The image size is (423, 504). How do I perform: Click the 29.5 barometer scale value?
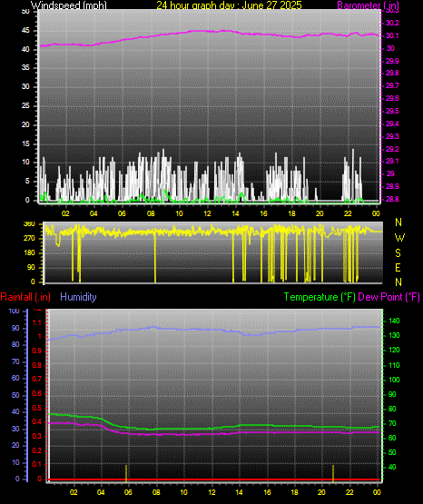[392, 111]
